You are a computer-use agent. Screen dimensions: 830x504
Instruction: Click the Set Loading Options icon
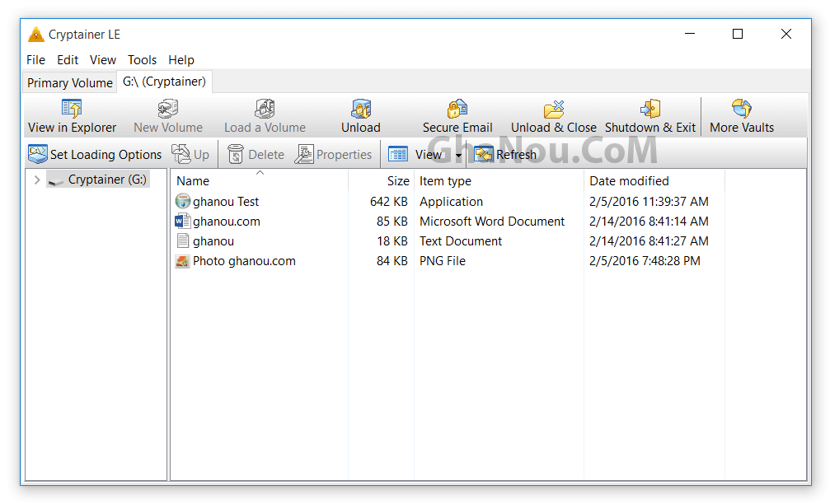(38, 155)
